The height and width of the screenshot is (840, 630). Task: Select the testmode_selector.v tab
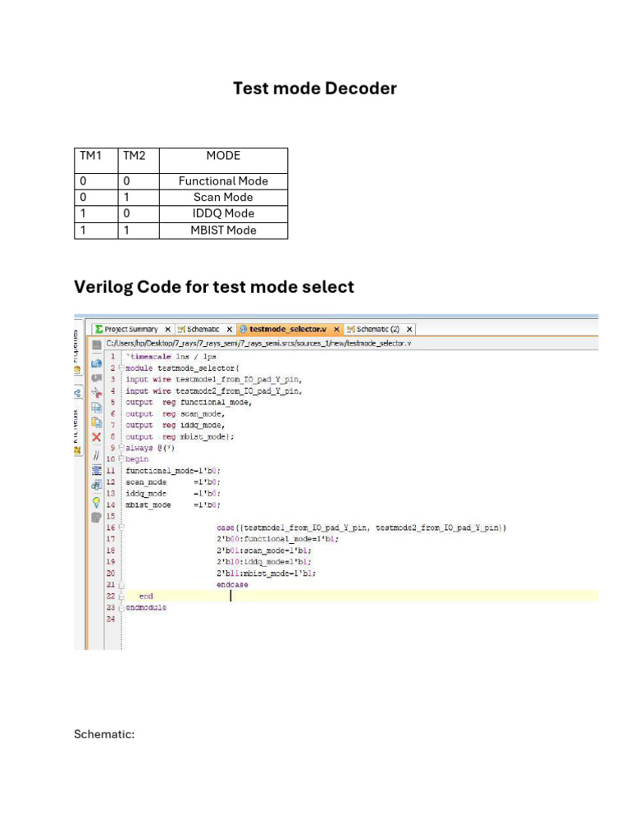[x=288, y=329]
